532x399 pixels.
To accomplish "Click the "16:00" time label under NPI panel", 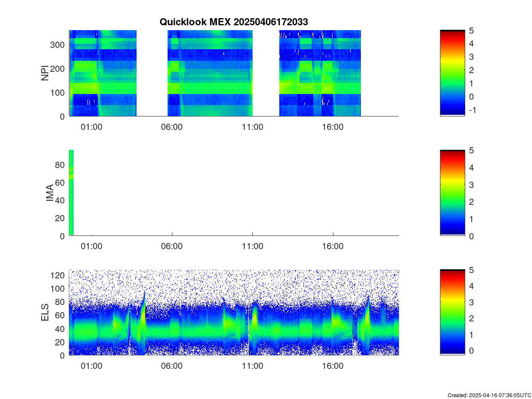I will (333, 126).
